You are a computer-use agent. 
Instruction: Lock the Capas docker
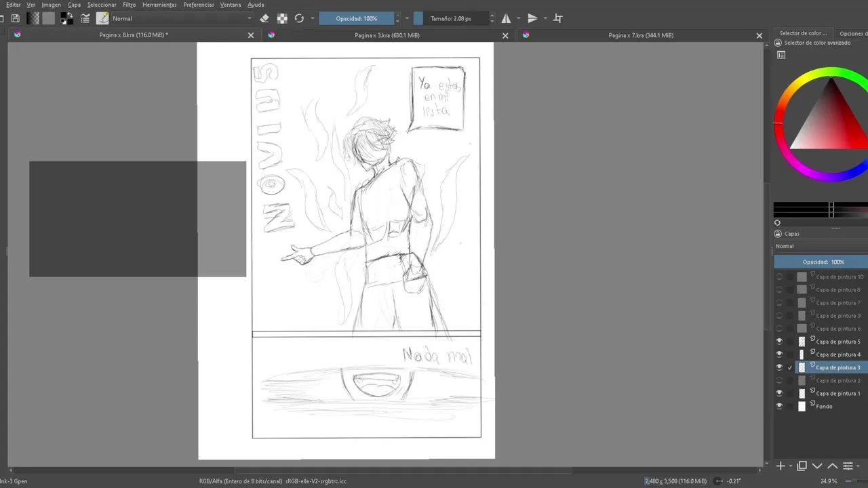778,234
